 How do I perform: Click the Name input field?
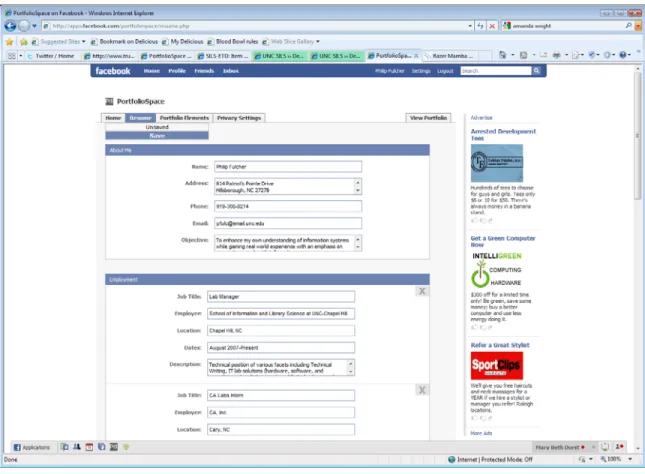click(x=288, y=167)
